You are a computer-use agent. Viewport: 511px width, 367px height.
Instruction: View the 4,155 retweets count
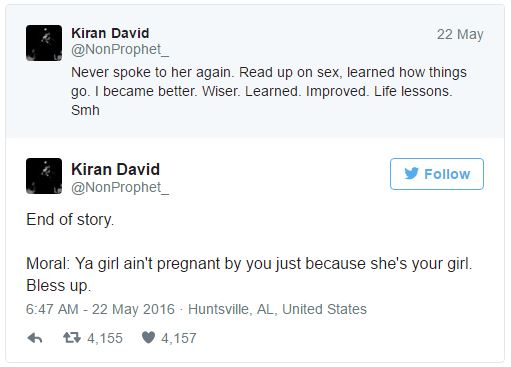pos(105,338)
